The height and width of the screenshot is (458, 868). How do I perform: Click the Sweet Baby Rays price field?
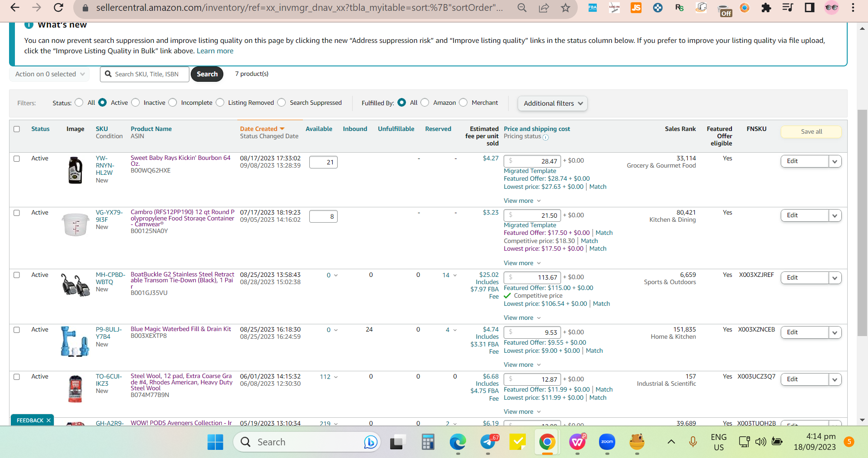[x=532, y=161]
